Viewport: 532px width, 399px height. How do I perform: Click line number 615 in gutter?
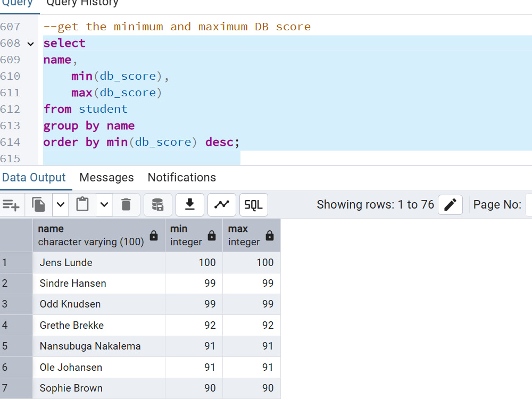(10, 159)
